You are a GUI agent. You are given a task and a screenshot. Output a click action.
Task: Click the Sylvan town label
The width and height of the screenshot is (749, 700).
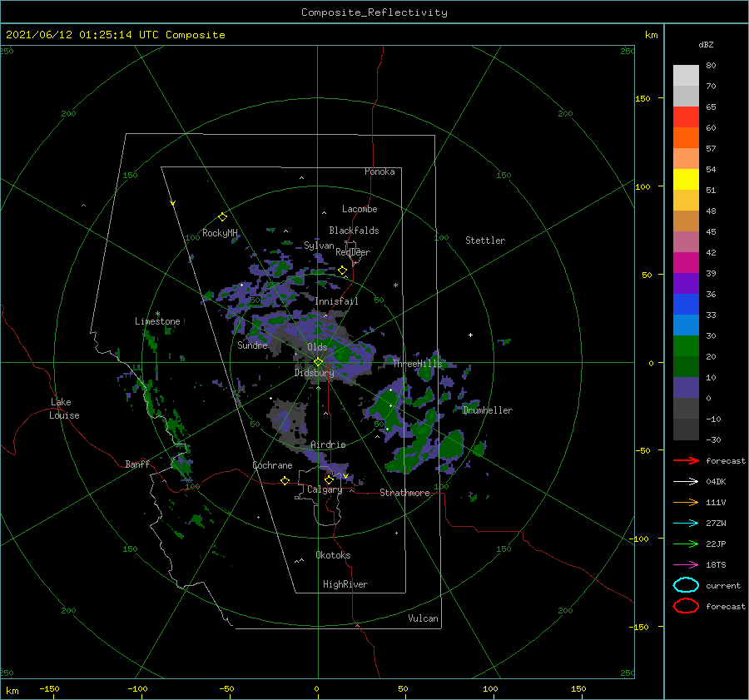tap(319, 246)
